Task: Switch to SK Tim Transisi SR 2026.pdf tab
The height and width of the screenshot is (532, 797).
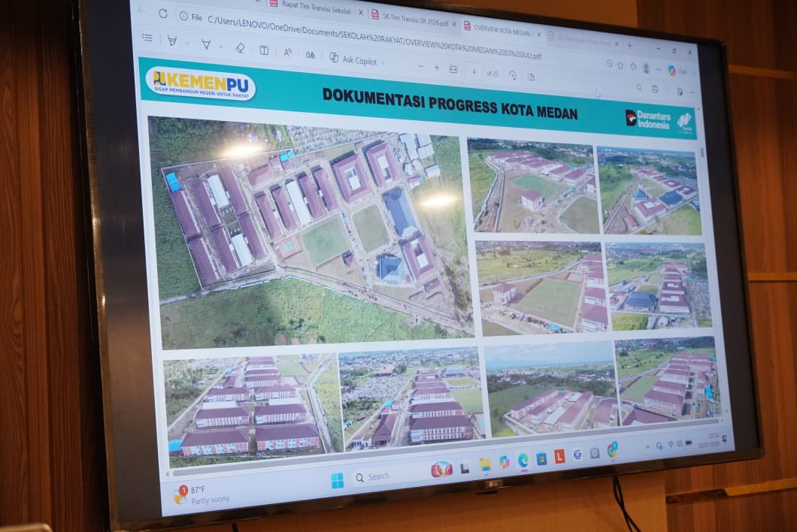Action: (x=415, y=18)
